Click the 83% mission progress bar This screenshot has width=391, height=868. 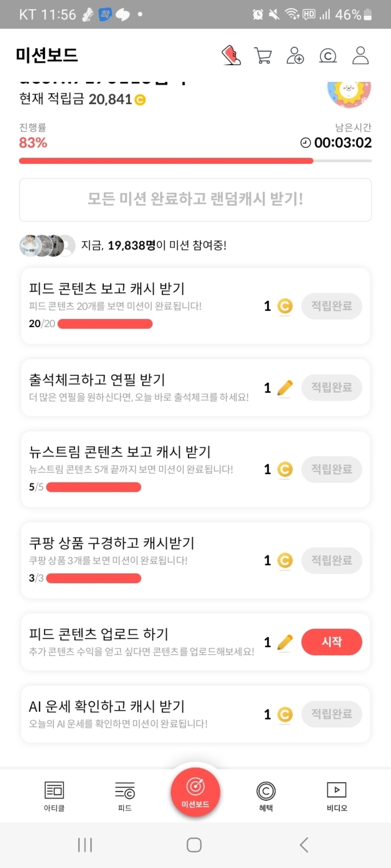coord(195,161)
